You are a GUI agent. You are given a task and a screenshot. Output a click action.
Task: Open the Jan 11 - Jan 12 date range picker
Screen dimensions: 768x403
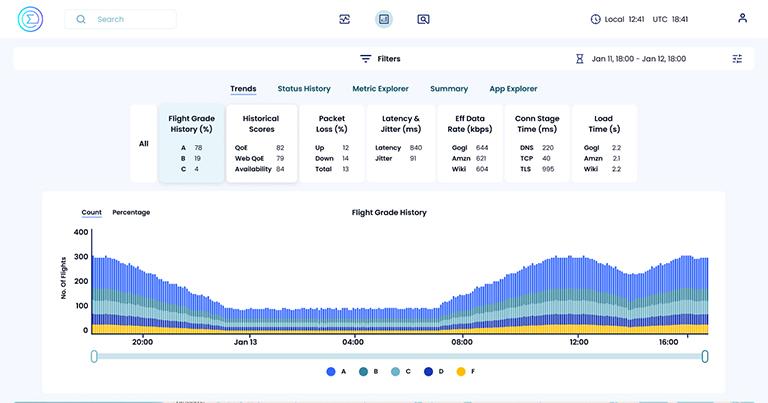[x=638, y=59]
